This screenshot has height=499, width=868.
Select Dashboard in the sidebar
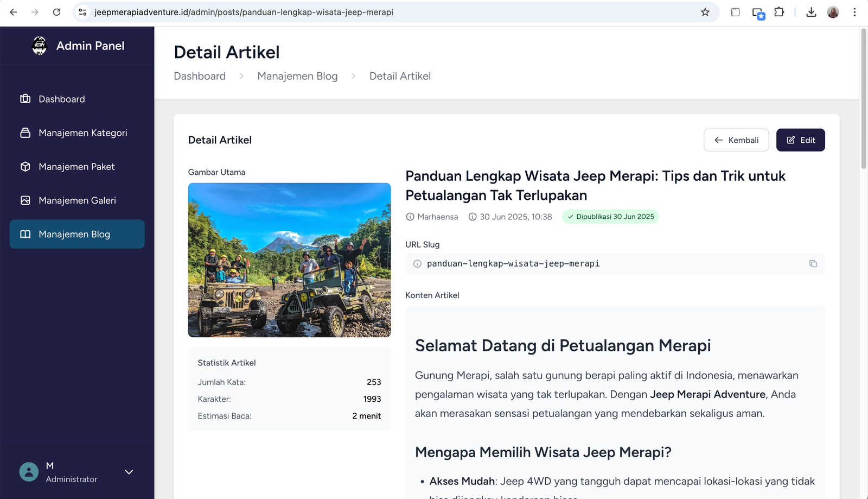pos(61,99)
